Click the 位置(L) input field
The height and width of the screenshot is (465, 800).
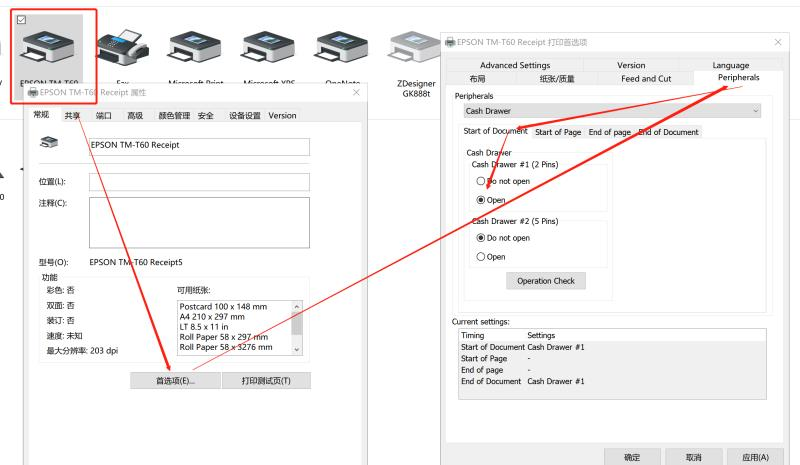click(x=199, y=182)
